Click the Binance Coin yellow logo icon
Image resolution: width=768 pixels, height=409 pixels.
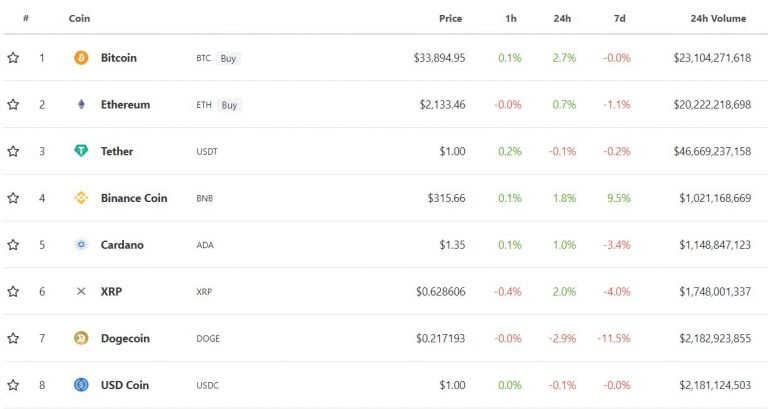coord(81,198)
